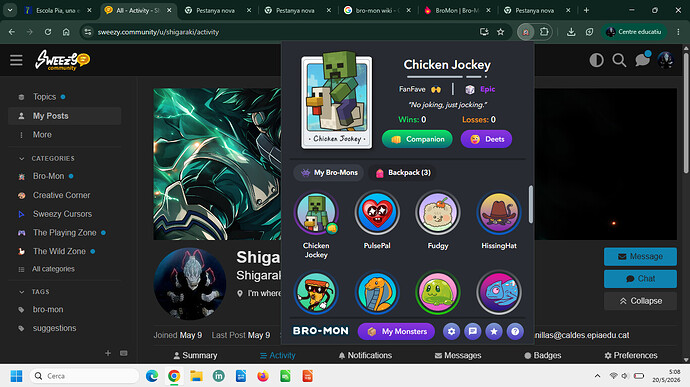The width and height of the screenshot is (690, 387).
Task: Click the scrollbar in Bro-Mon popup
Action: pos(531,204)
